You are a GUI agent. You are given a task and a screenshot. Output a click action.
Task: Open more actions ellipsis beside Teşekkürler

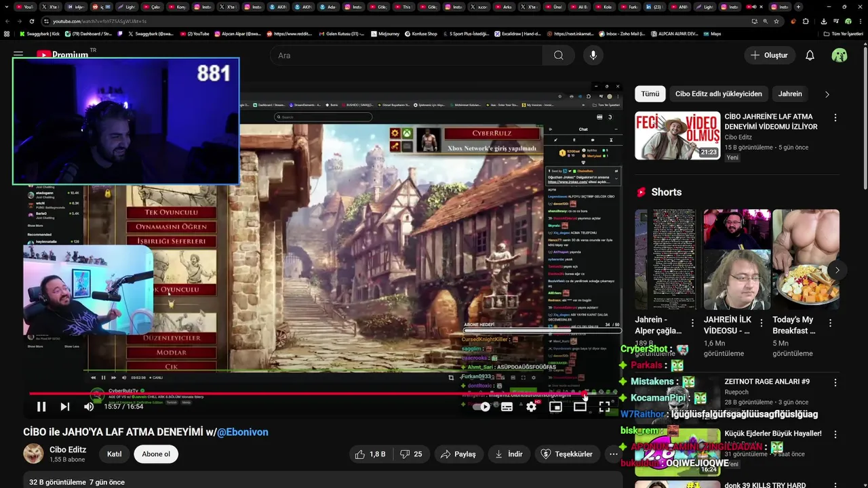click(x=613, y=454)
